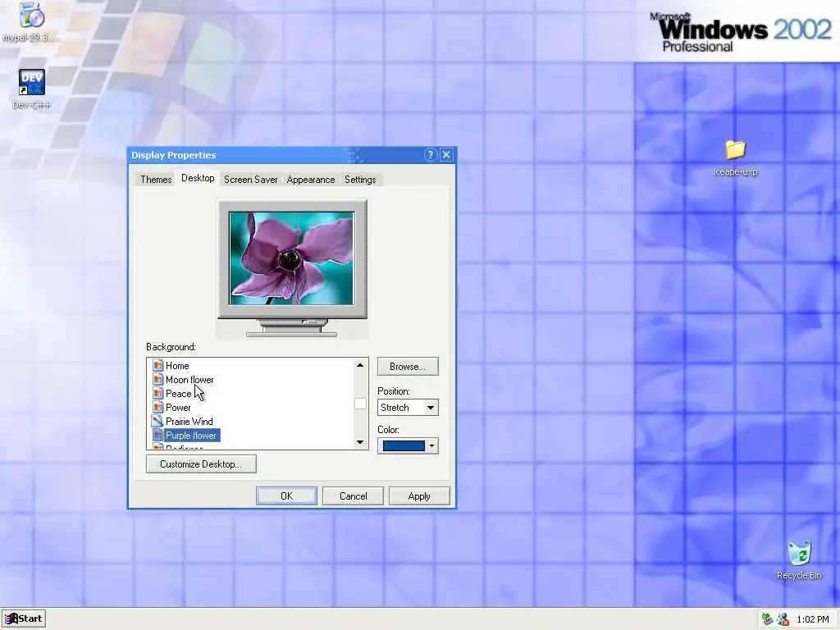The image size is (840, 630).
Task: Click the network tray icon
Action: (767, 619)
